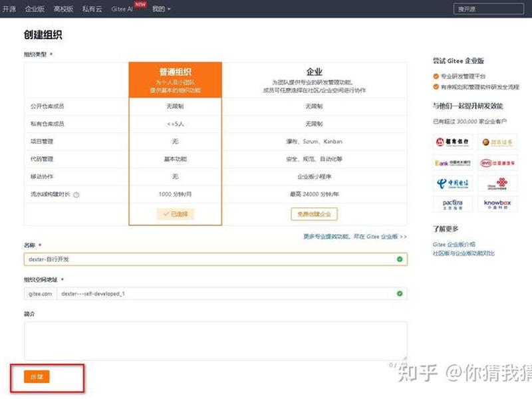The width and height of the screenshot is (532, 399).
Task: Open the Gitee 企业版介绍 link
Action: [454, 244]
